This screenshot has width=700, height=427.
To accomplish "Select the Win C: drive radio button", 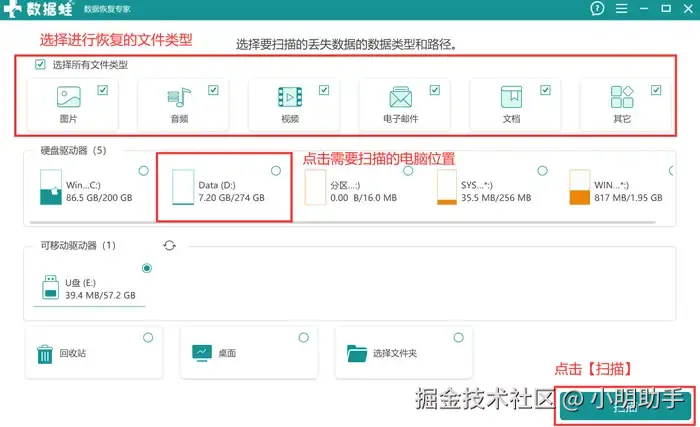I will click(143, 171).
